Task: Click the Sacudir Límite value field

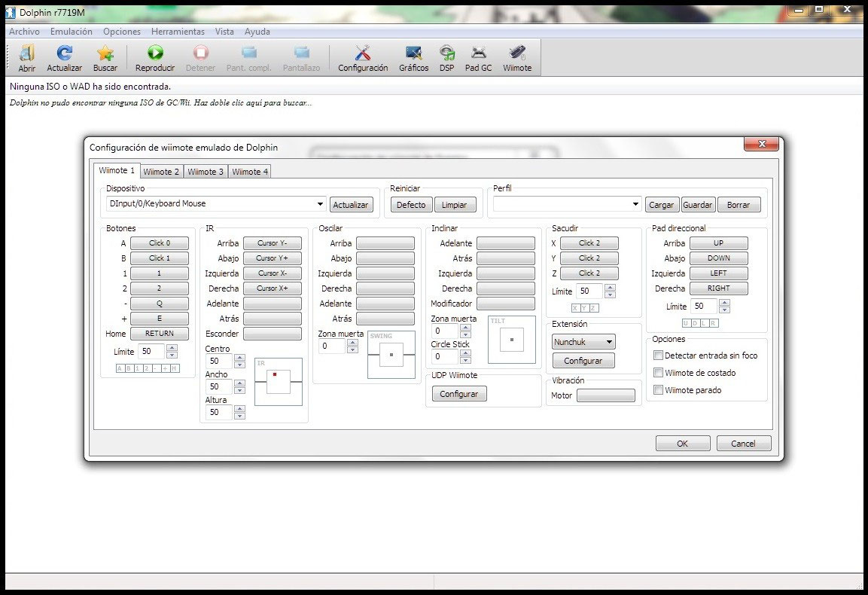Action: [590, 291]
